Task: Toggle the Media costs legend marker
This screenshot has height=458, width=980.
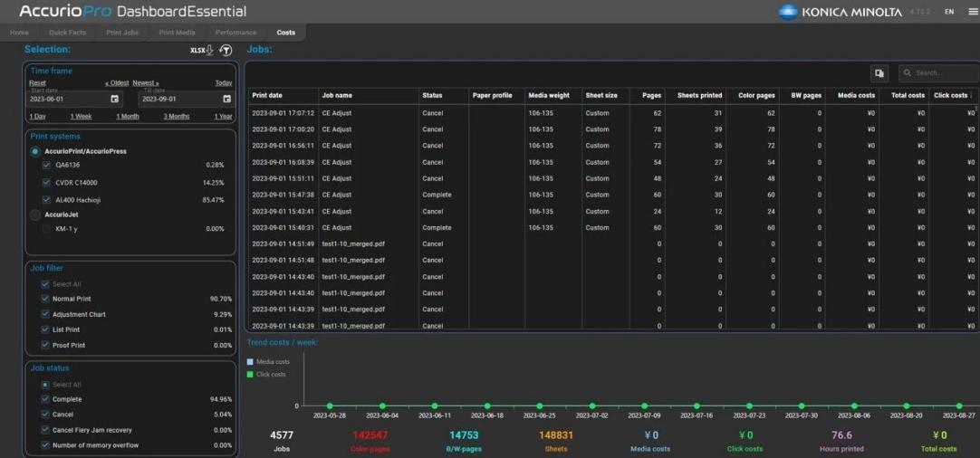Action: (x=250, y=362)
